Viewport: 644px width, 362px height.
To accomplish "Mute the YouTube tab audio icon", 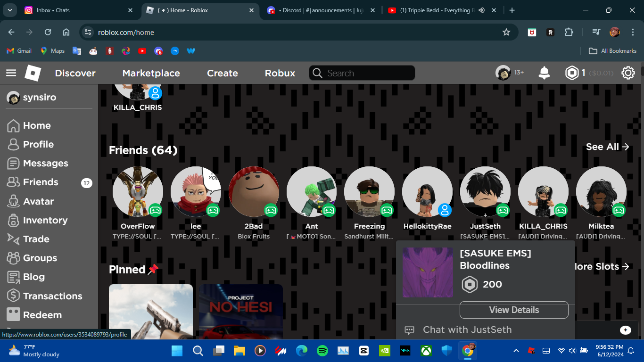I will click(x=481, y=10).
